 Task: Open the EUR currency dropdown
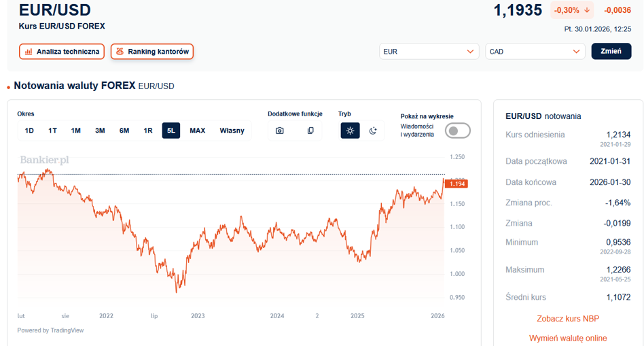tap(429, 52)
